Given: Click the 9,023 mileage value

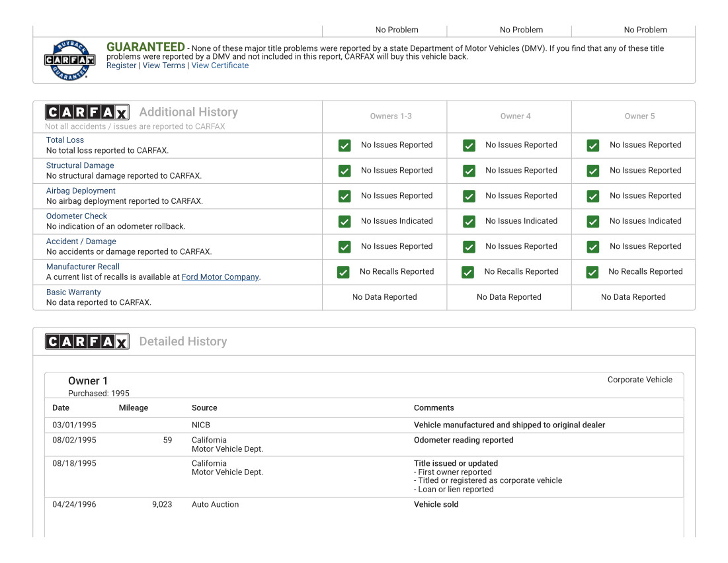Looking at the screenshot, I should [162, 505].
